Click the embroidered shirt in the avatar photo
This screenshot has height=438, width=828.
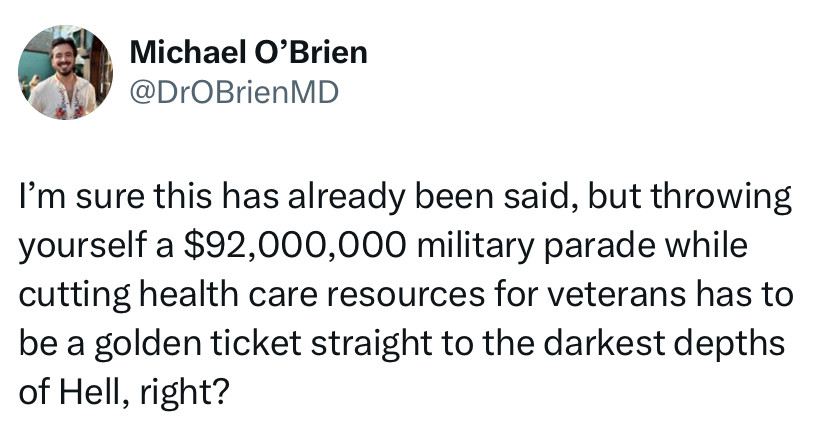tap(62, 98)
